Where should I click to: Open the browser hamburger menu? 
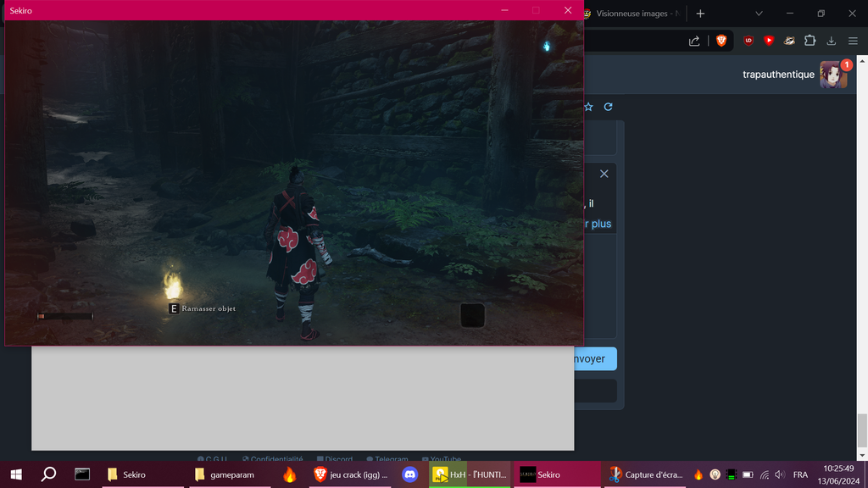tap(853, 41)
